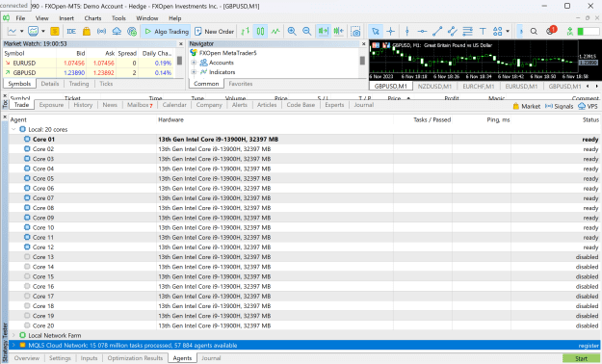Screen dimensions: 602x364
Task: Toggle chart auto scroll
Action: pos(324,32)
